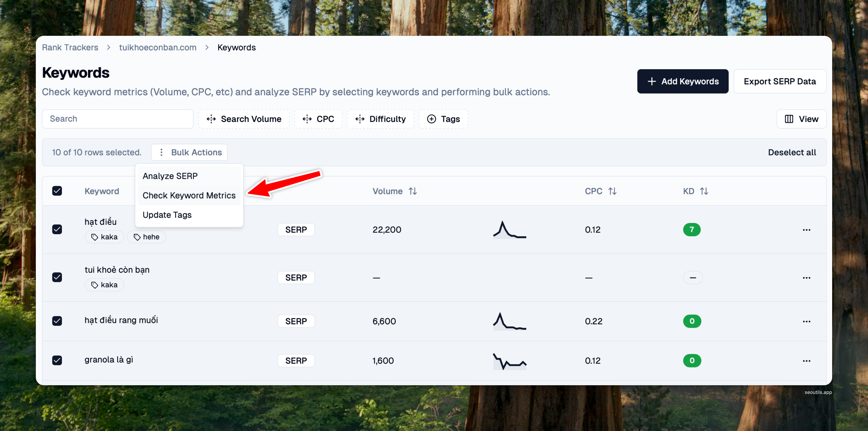Viewport: 868px width, 431px height.
Task: Click the Volume column sort arrows
Action: point(413,191)
